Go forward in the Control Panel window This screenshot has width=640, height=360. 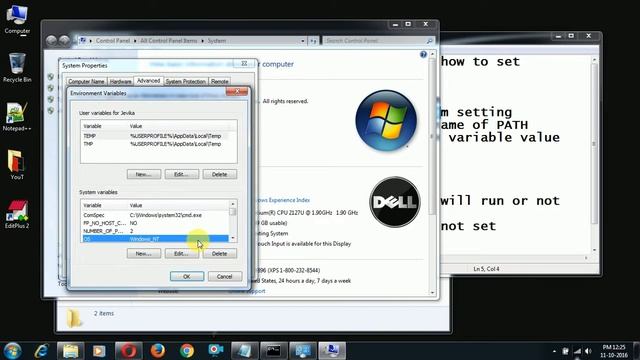(64, 40)
